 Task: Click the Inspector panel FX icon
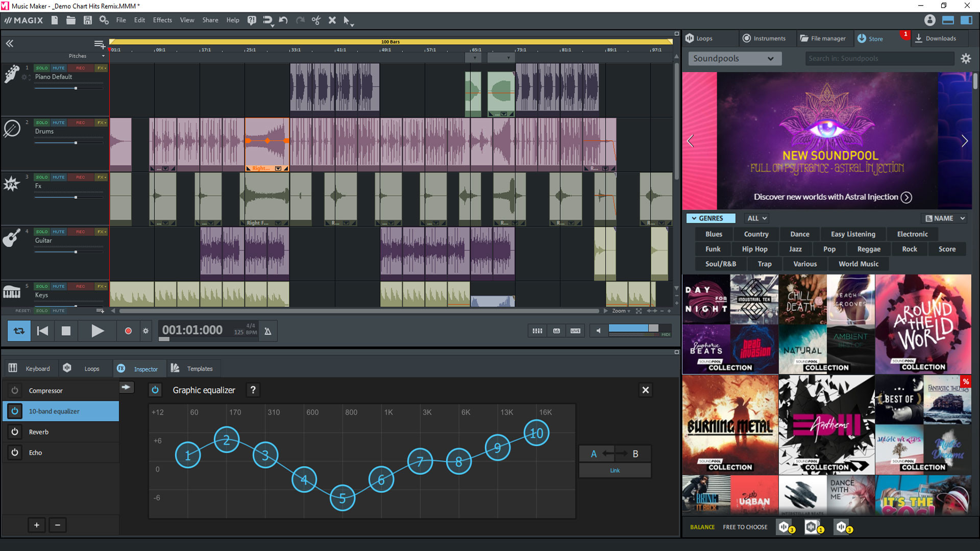pos(121,368)
